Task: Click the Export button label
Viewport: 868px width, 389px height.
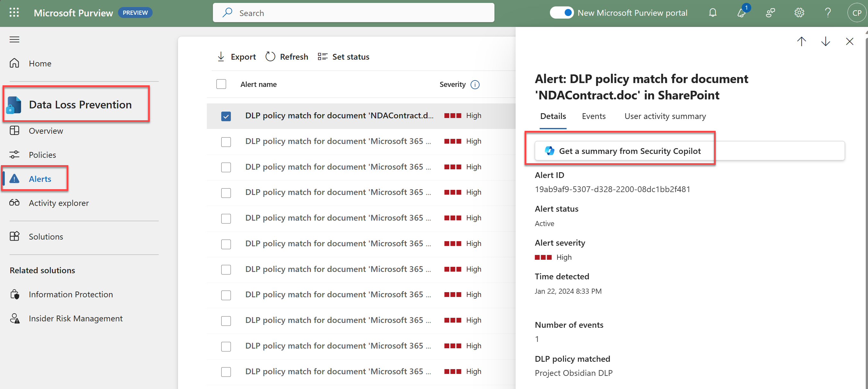Action: pos(243,57)
